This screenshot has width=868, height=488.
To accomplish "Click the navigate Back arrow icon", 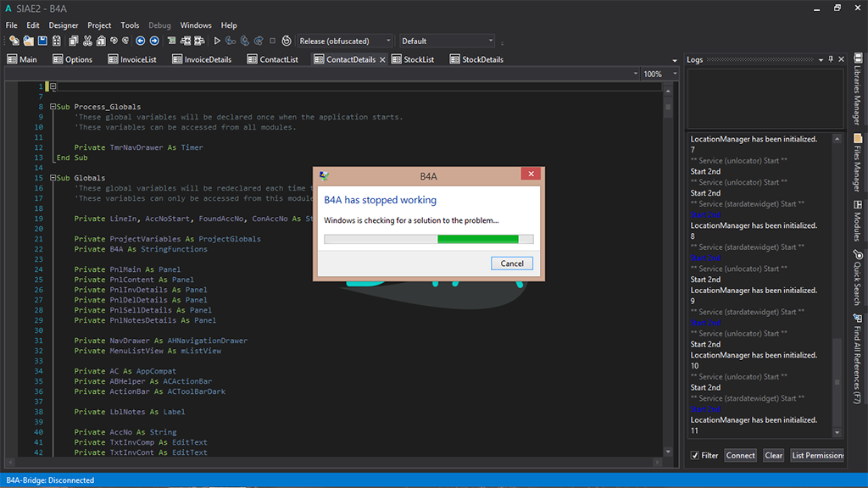I will pyautogui.click(x=141, y=41).
